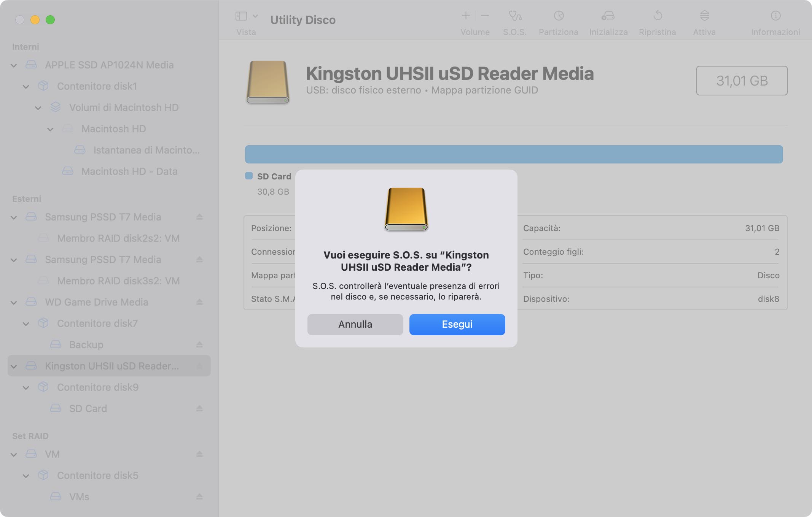Eject the Backup volume
The width and height of the screenshot is (812, 517).
(x=199, y=344)
